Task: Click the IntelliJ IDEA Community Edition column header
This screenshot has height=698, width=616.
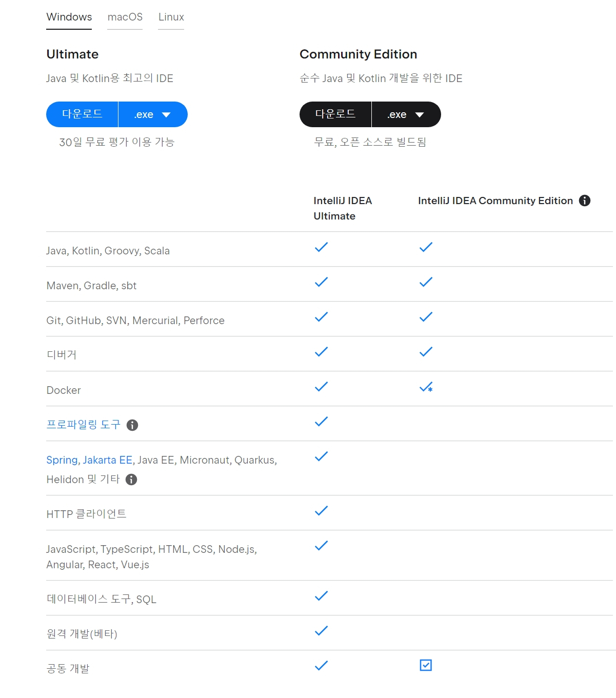Action: [x=495, y=201]
